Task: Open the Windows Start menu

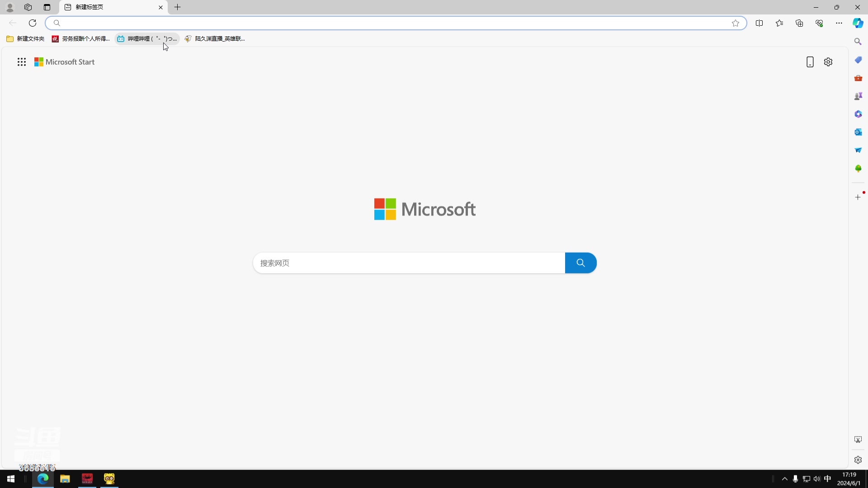Action: pos(11,479)
